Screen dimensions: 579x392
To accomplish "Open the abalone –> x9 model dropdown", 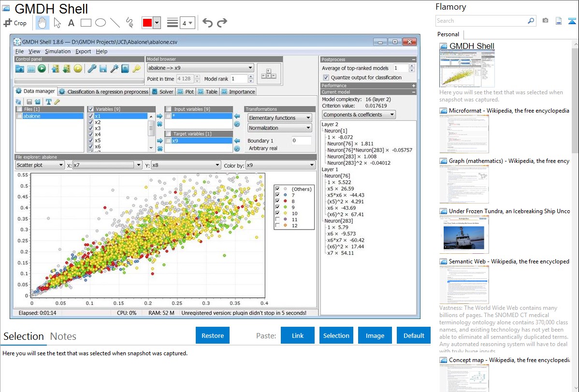I will click(201, 68).
